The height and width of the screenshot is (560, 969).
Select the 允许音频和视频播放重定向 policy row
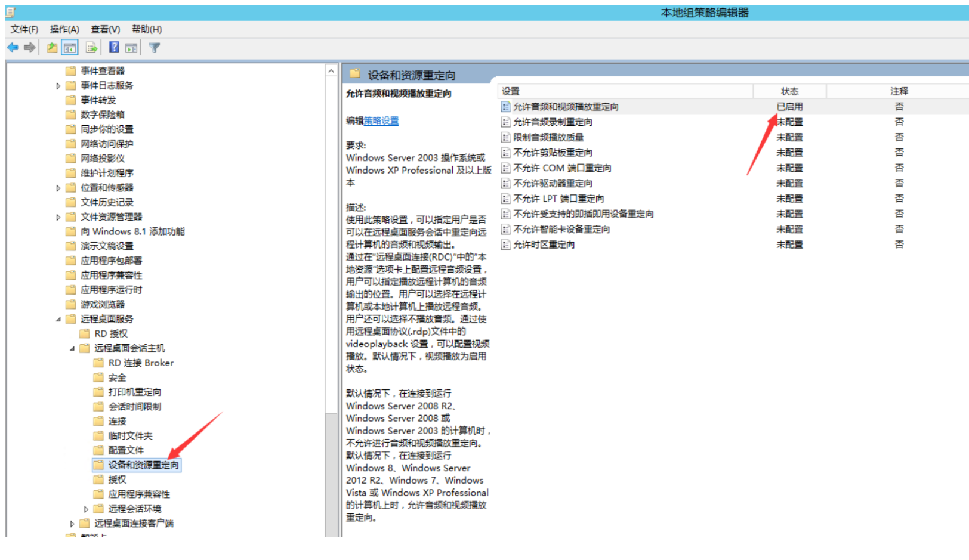pyautogui.click(x=566, y=107)
